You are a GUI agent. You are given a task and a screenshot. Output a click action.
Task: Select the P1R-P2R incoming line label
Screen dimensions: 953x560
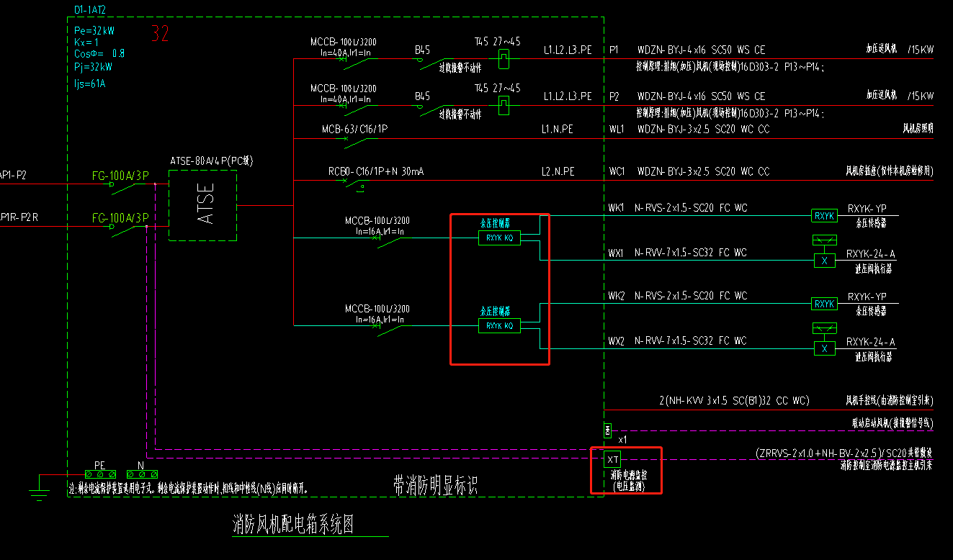(x=19, y=216)
